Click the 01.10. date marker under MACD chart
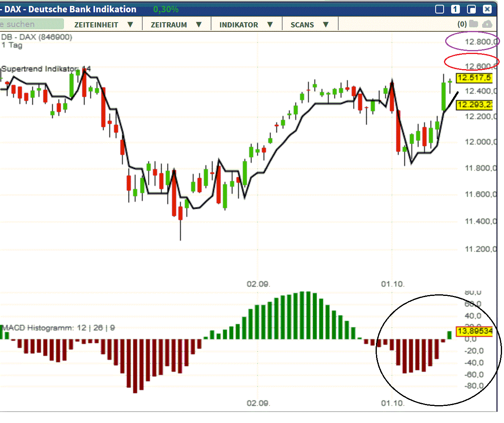Screen dimensions: 504x423 click(393, 403)
